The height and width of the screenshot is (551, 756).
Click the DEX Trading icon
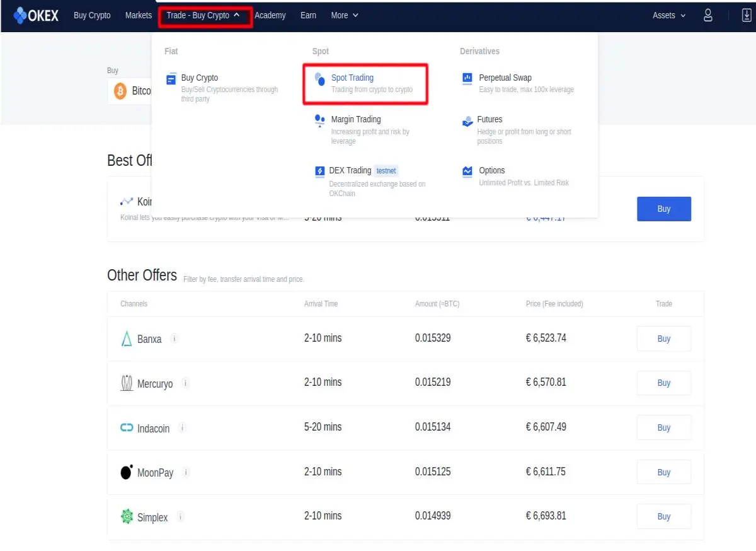(x=319, y=171)
